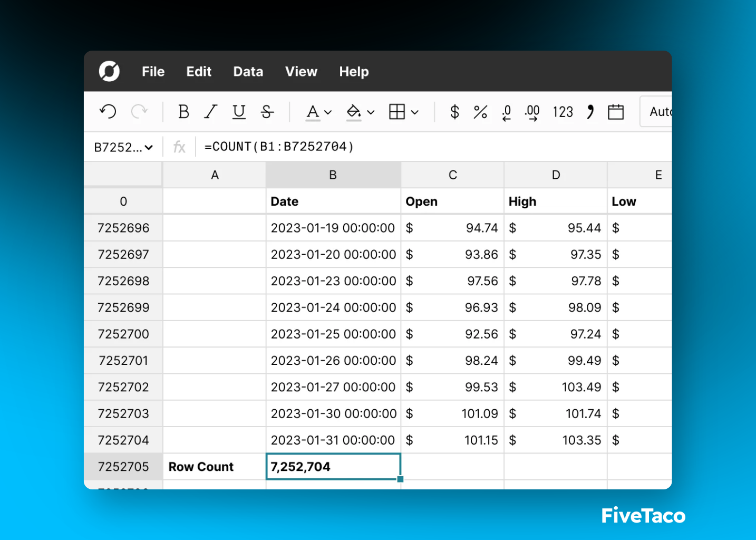Image resolution: width=756 pixels, height=540 pixels.
Task: Click the Low header cell
Action: click(640, 201)
